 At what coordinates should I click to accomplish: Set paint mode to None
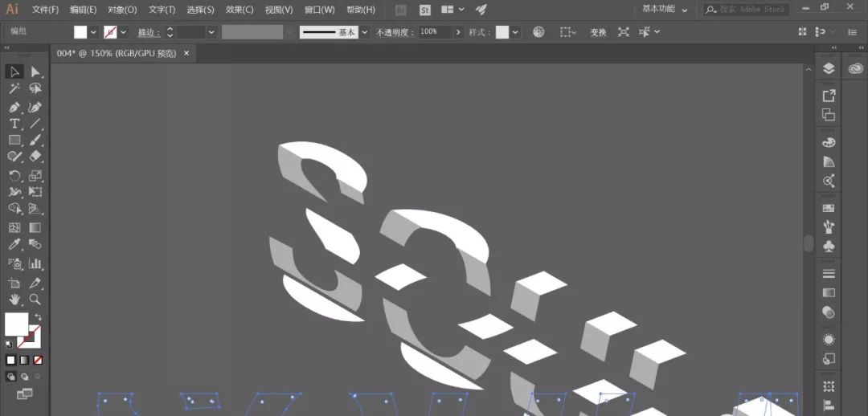coord(38,360)
